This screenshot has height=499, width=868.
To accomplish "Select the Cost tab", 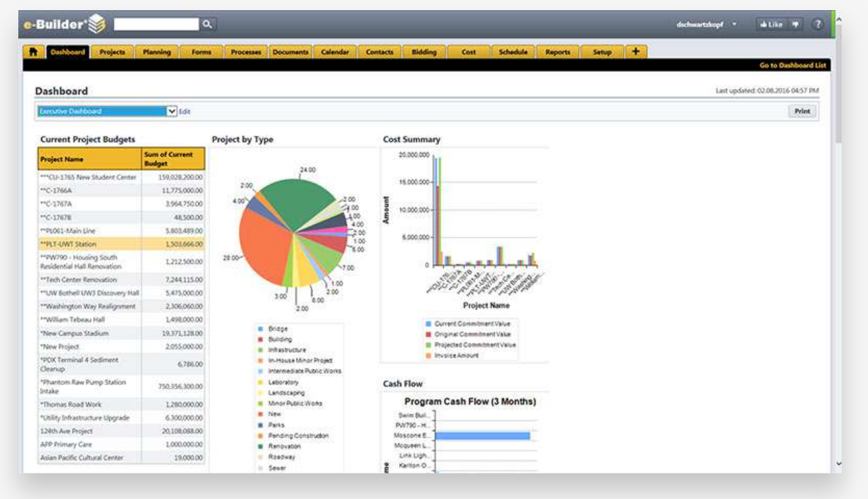I will point(469,52).
